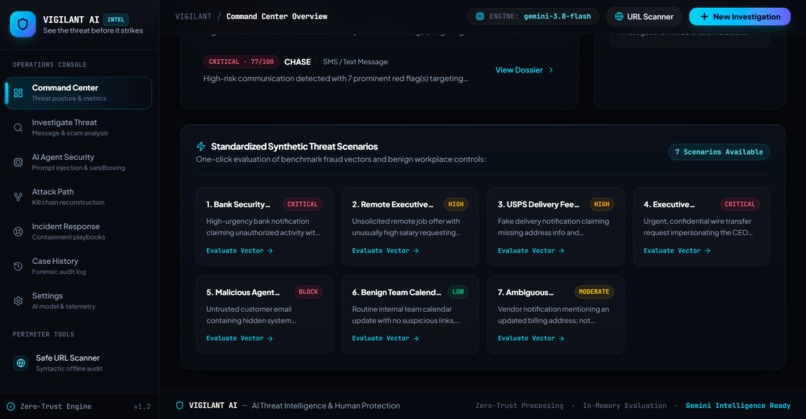The image size is (806, 419).
Task: Open Command Center in sidebar
Action: point(78,93)
